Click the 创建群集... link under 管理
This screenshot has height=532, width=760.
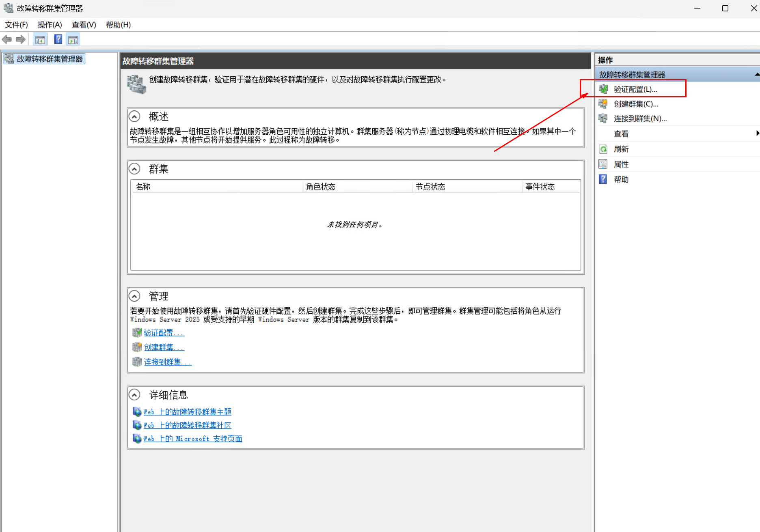(x=164, y=347)
